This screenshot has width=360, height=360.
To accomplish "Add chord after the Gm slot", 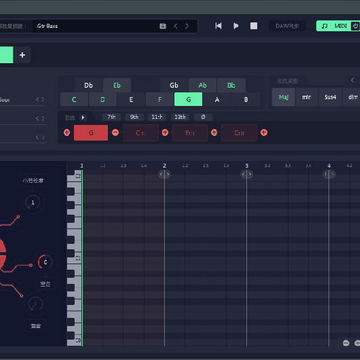I will point(264,133).
